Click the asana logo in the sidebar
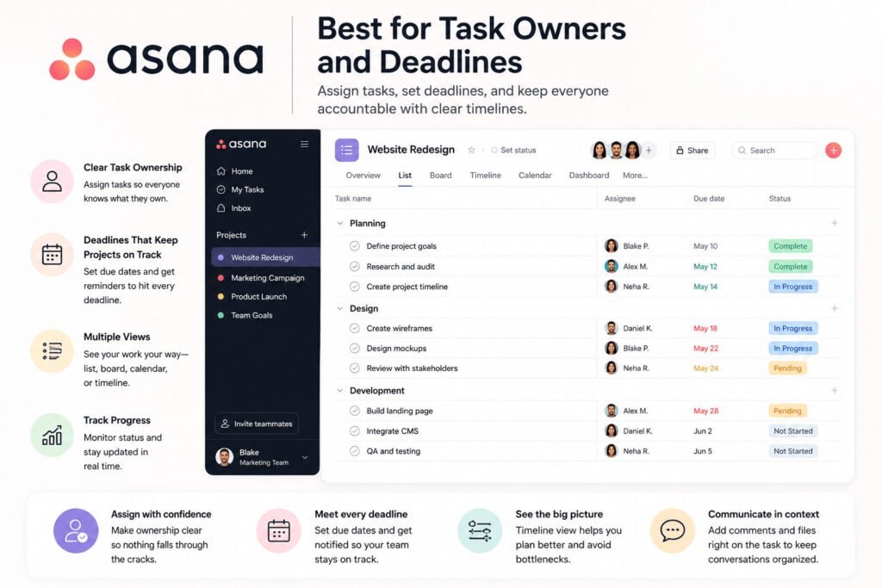 tap(241, 144)
